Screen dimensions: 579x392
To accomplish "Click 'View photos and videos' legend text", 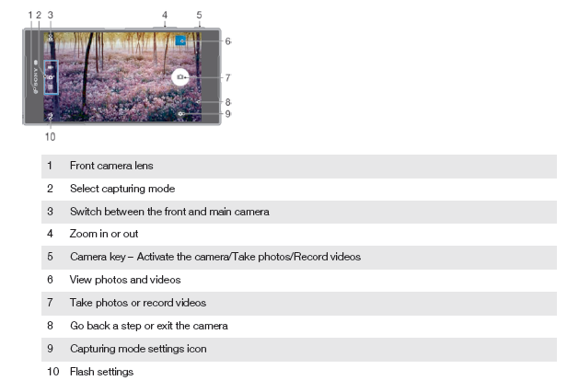I will pos(125,280).
